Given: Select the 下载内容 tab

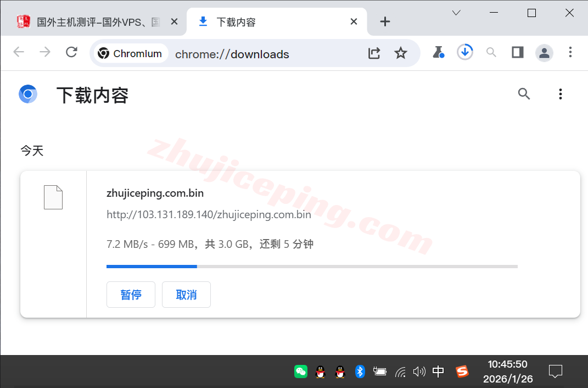Looking at the screenshot, I should (258, 21).
